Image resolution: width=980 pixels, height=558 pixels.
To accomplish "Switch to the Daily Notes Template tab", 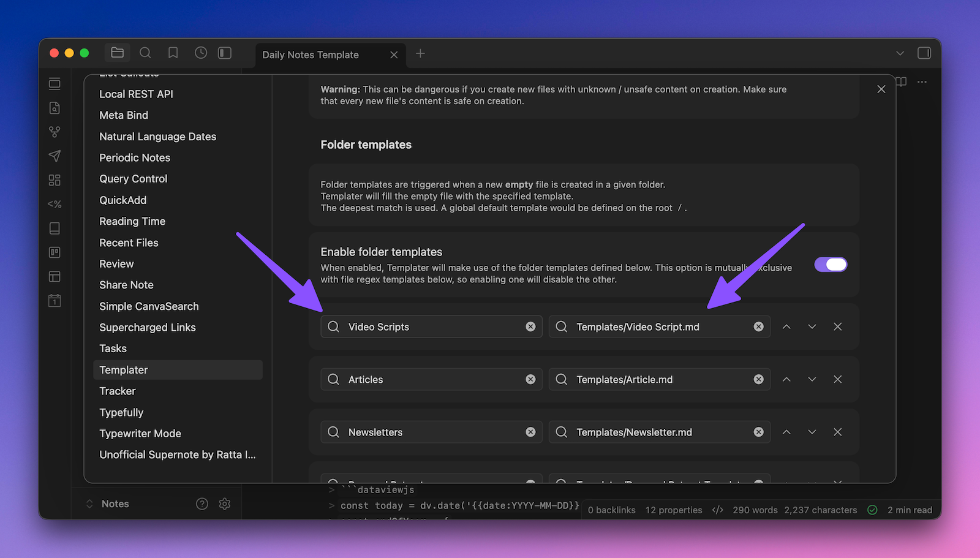I will tap(311, 55).
